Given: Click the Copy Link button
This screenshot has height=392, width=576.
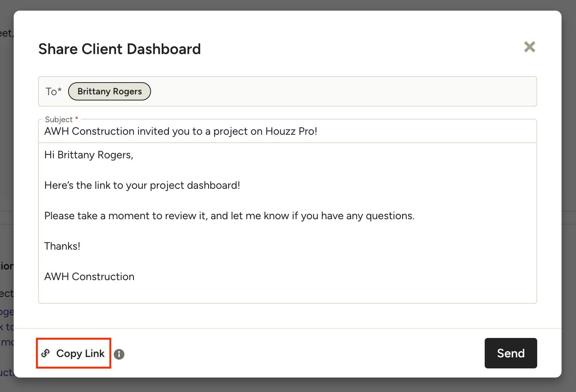Looking at the screenshot, I should 73,353.
